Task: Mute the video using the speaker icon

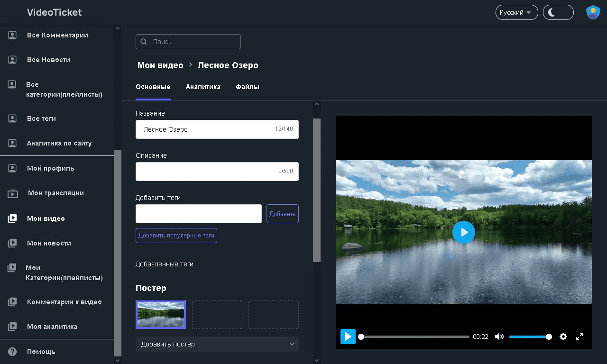Action: click(x=499, y=337)
